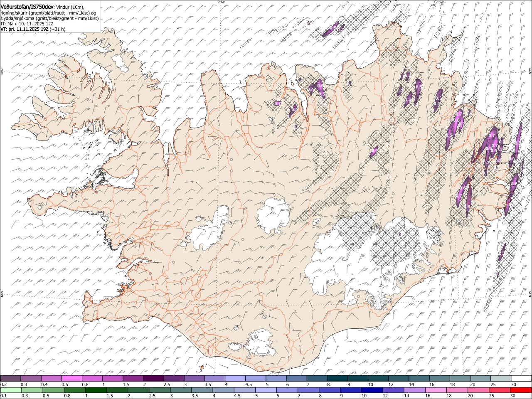Pick the deep navy blue swatch labeled 10
Image resolution: width=532 pixels, height=399 pixels.
372,390
